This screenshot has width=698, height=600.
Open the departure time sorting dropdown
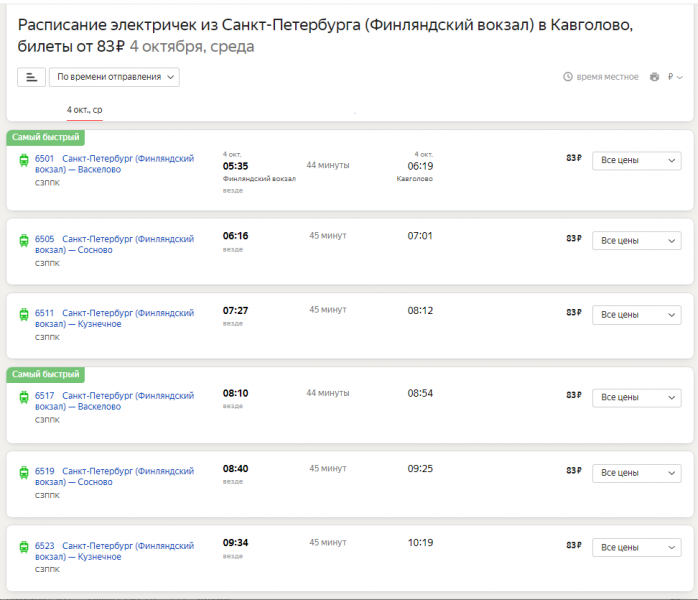tap(114, 77)
